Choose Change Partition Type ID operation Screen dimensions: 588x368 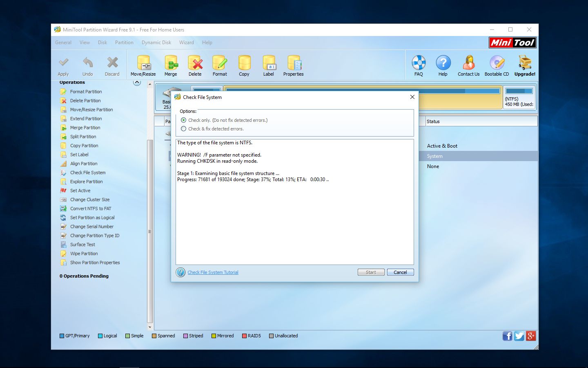95,236
